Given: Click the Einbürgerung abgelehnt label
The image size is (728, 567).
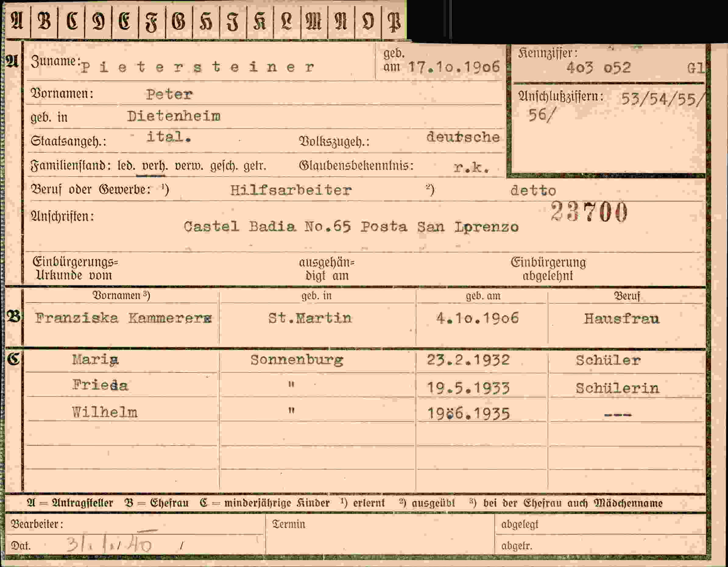Looking at the screenshot, I should tap(548, 269).
